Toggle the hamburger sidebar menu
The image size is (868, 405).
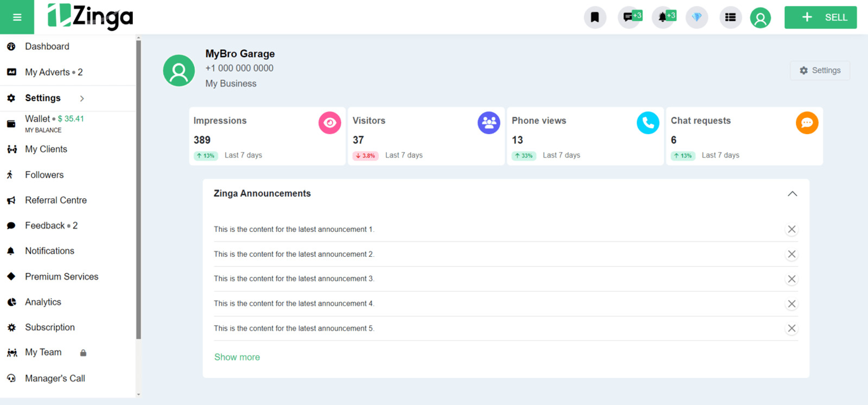point(17,17)
